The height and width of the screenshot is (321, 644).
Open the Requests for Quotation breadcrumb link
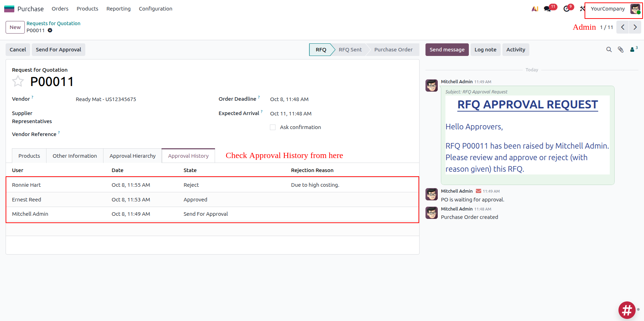tap(53, 23)
